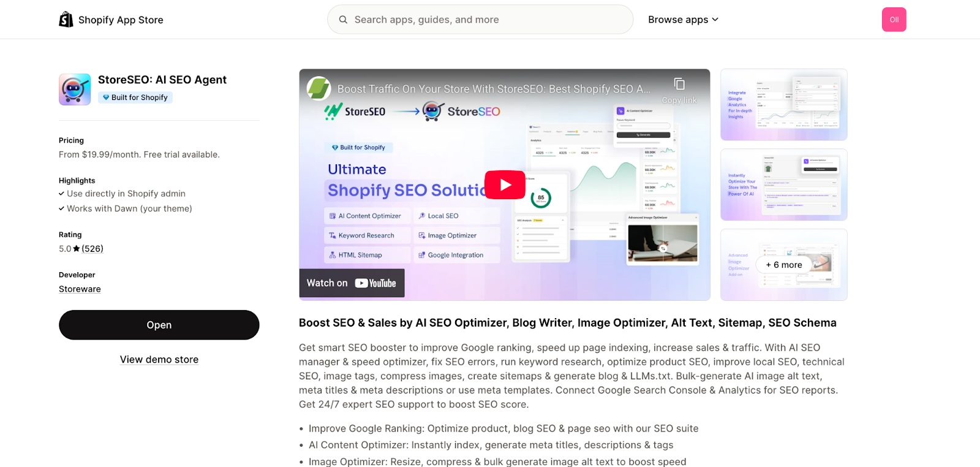The height and width of the screenshot is (467, 980).
Task: Show the + 6 more screenshots
Action: tap(783, 265)
